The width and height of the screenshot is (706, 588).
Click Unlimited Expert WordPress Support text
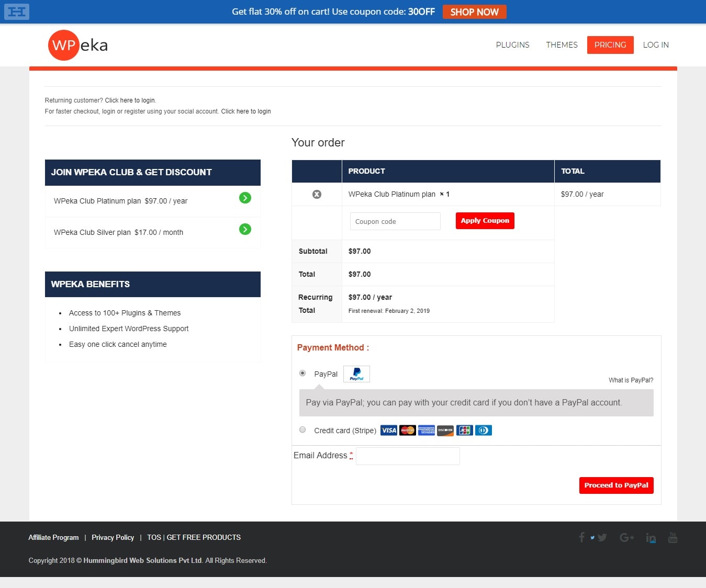click(129, 329)
